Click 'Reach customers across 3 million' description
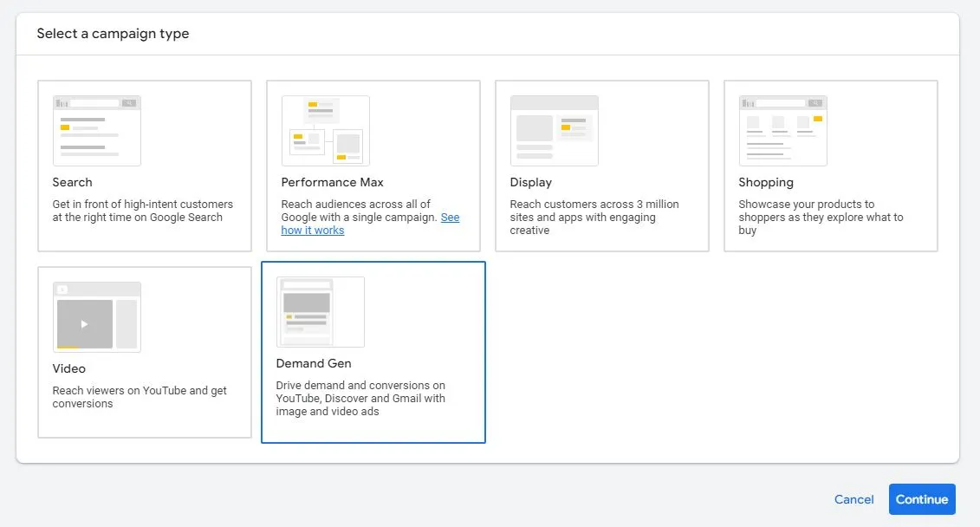This screenshot has height=527, width=980. pyautogui.click(x=594, y=217)
